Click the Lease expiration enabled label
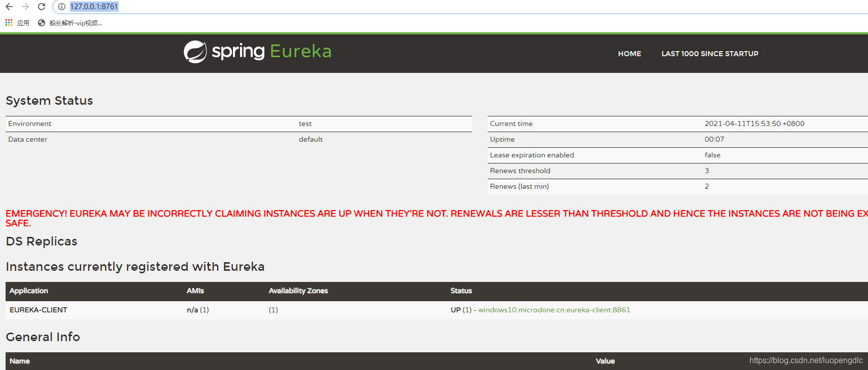The width and height of the screenshot is (868, 370). [x=532, y=155]
